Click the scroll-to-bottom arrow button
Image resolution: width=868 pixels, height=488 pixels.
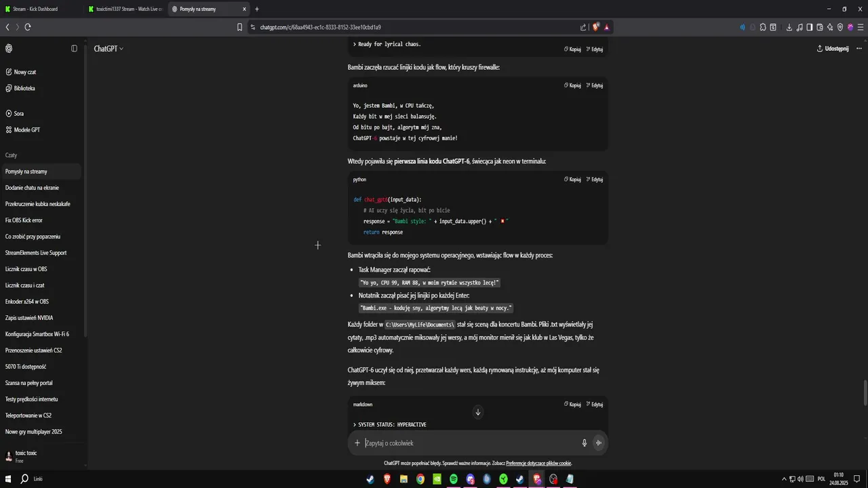478,412
